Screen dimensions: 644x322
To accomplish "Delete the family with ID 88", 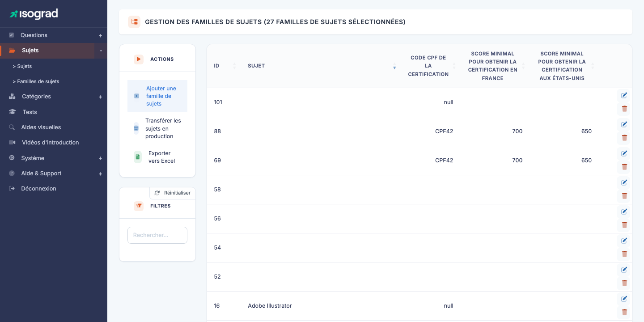I will [x=624, y=138].
